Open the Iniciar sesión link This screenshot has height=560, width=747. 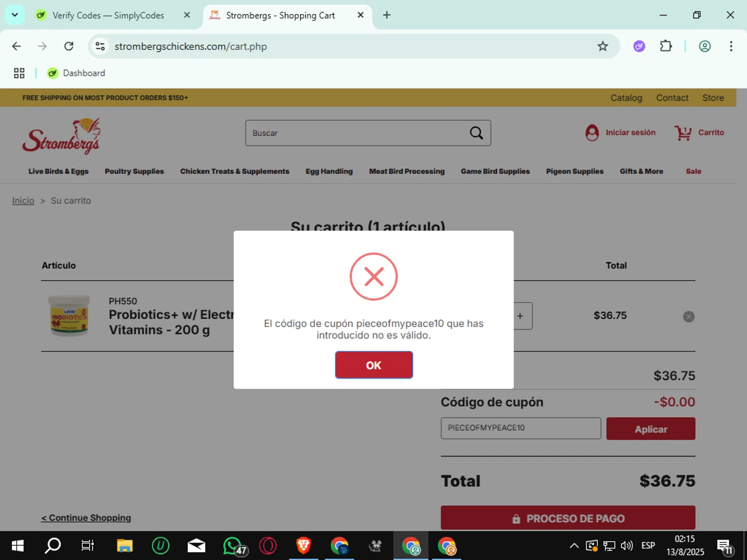630,132
